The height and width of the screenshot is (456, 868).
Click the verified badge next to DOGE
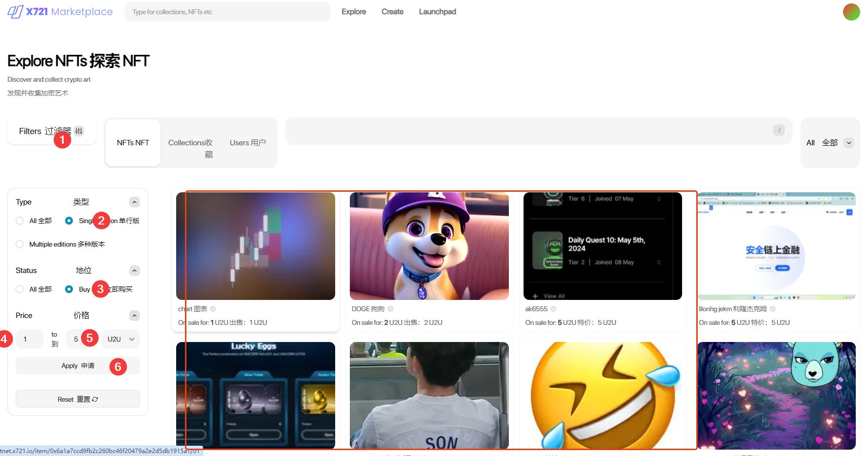click(390, 309)
